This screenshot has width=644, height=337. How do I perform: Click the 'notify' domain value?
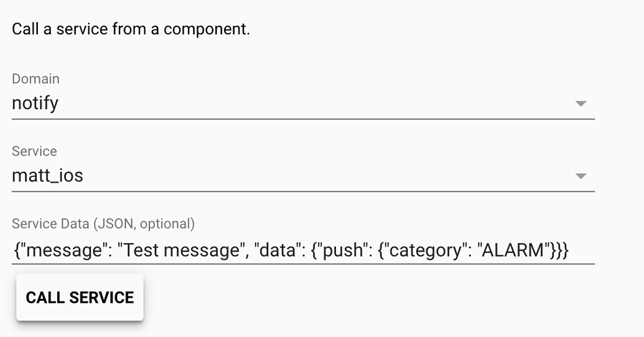(35, 103)
